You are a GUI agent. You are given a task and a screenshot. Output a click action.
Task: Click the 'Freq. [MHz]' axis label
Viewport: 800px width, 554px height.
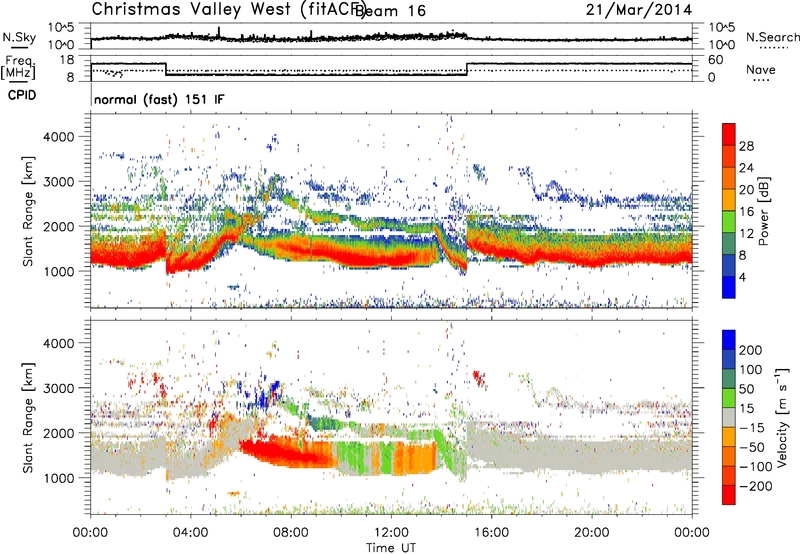(x=19, y=67)
